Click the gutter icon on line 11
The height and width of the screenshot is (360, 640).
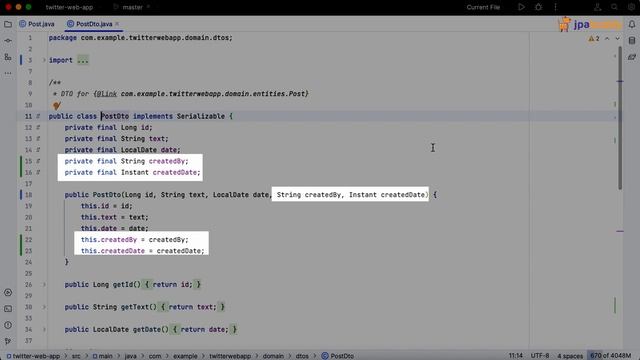point(38,116)
